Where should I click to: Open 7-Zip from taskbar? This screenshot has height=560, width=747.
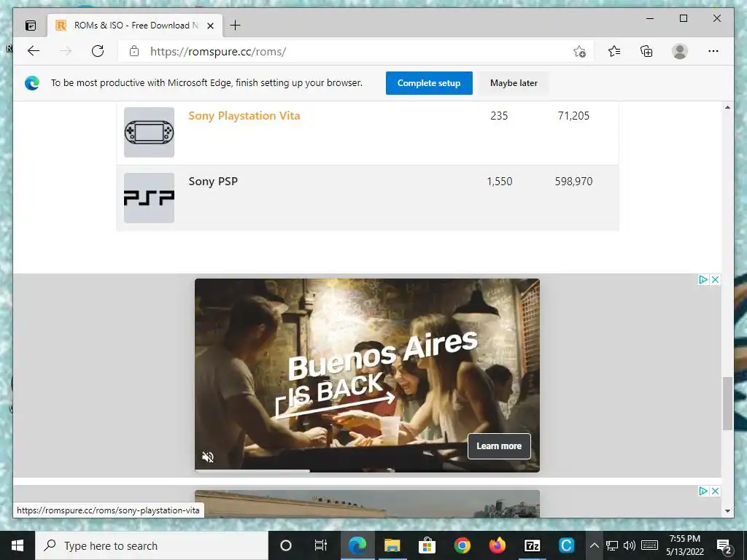[x=532, y=545]
